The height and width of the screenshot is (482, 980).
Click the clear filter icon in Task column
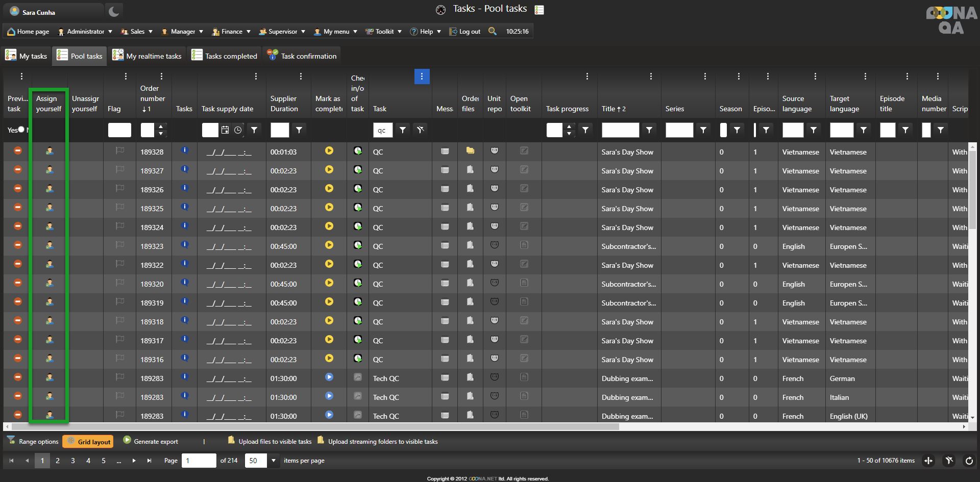pos(421,130)
